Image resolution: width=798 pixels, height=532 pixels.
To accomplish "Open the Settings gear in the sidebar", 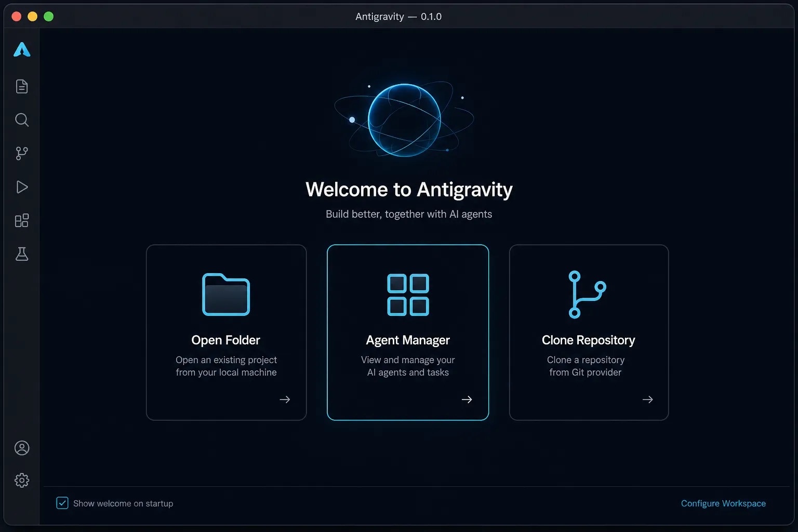I will [x=22, y=480].
